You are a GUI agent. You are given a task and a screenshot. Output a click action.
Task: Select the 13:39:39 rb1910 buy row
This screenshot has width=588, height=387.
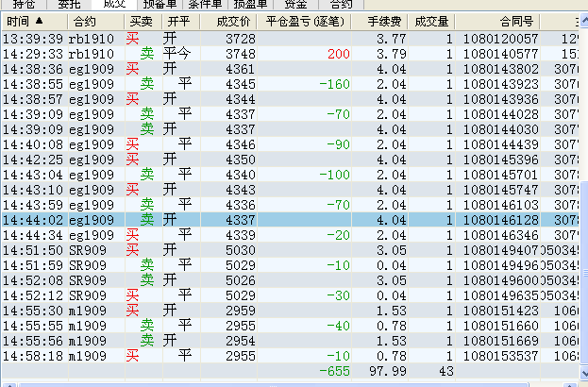pyautogui.click(x=283, y=38)
